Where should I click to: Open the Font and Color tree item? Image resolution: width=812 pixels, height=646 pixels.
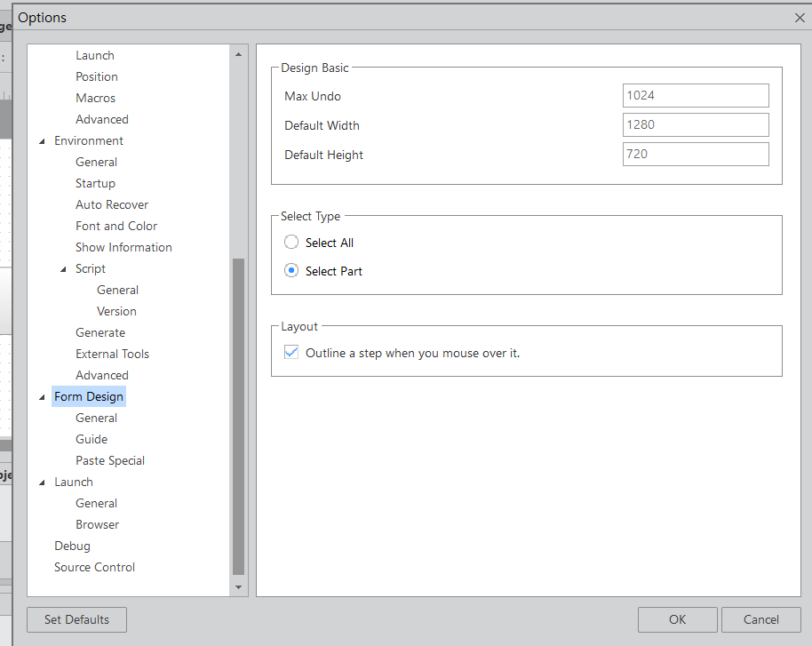click(x=116, y=226)
